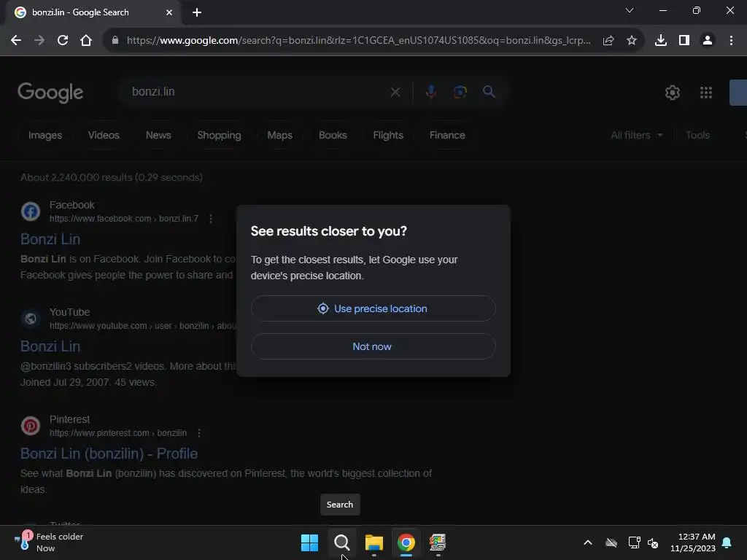The image size is (747, 560).
Task: Open Chrome downloads
Action: point(661,41)
